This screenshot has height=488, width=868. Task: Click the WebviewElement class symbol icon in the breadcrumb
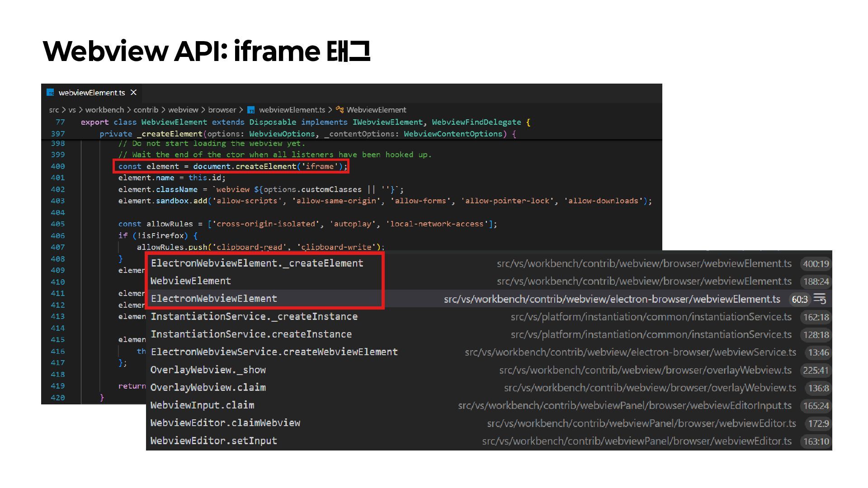pyautogui.click(x=340, y=110)
